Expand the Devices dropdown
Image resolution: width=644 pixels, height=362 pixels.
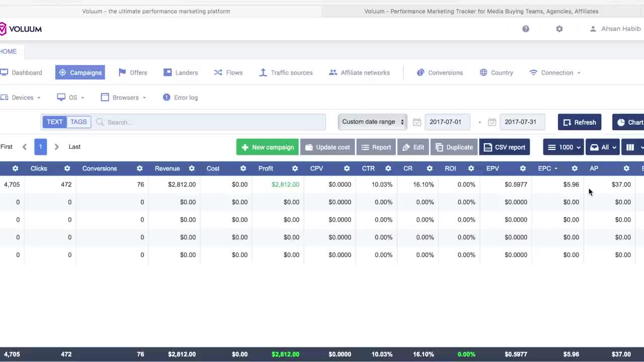click(21, 98)
